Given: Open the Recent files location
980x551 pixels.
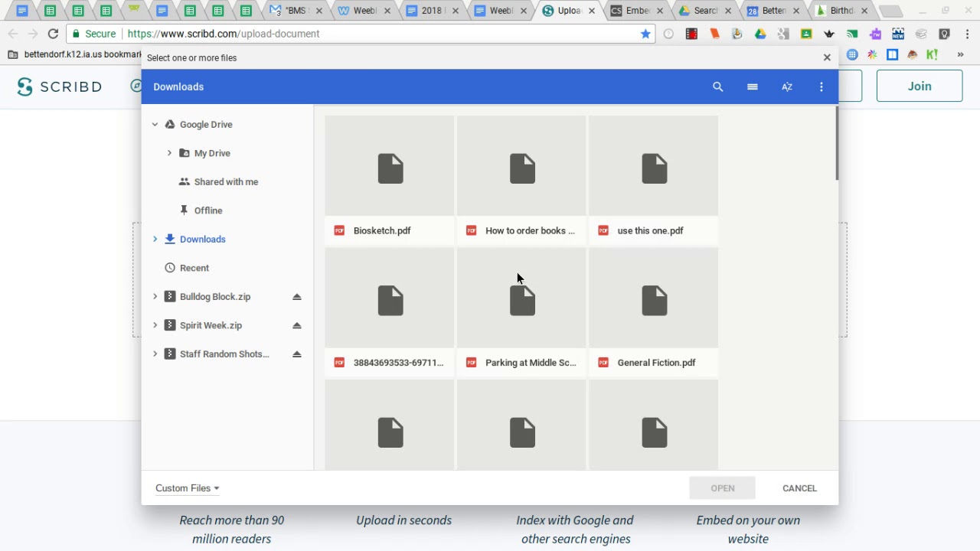Looking at the screenshot, I should click(194, 268).
